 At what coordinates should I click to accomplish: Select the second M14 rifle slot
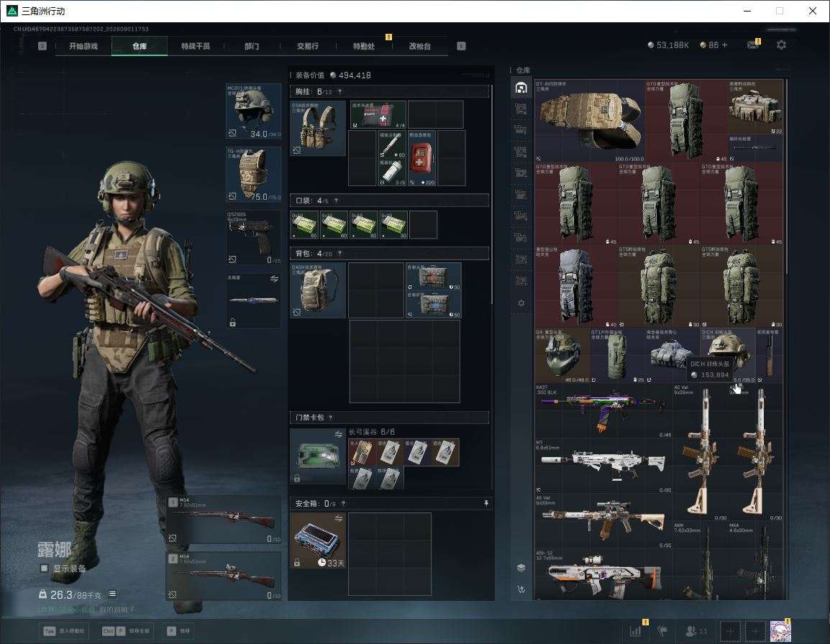coord(224,576)
